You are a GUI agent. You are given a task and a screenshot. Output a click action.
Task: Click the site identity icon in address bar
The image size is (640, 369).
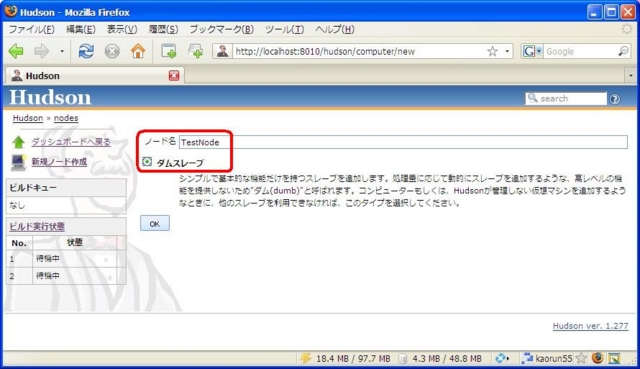(222, 51)
